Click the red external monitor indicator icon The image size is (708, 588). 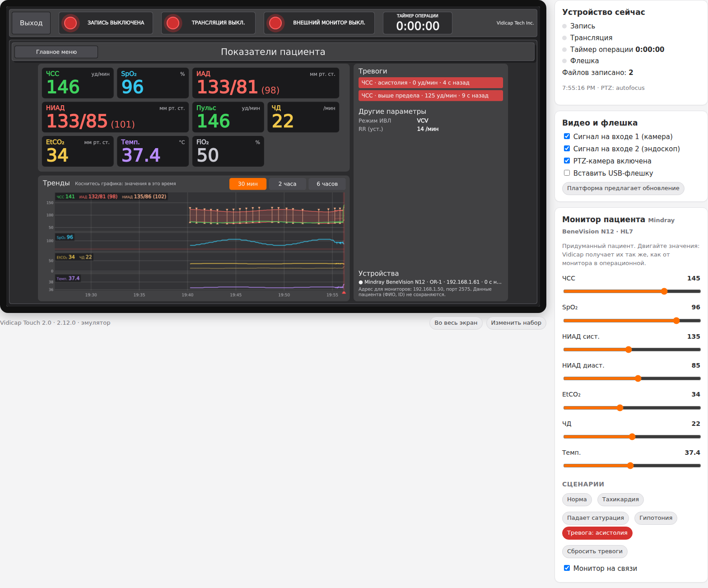pos(275,23)
